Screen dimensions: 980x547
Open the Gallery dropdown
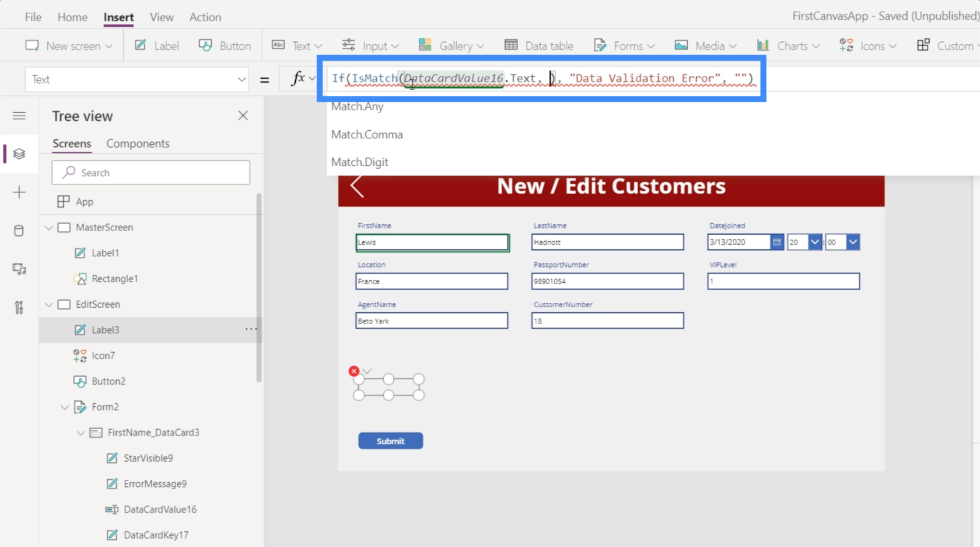(x=452, y=46)
